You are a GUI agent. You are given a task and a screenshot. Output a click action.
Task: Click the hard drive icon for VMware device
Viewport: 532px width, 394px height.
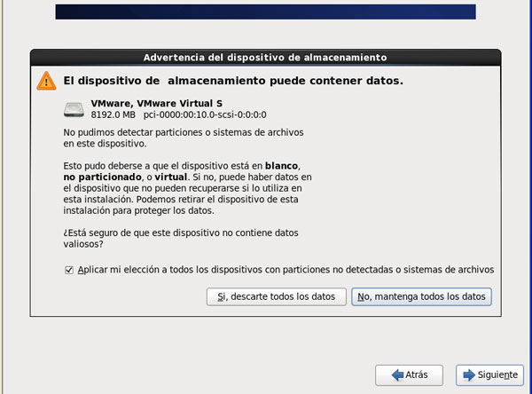pyautogui.click(x=74, y=109)
